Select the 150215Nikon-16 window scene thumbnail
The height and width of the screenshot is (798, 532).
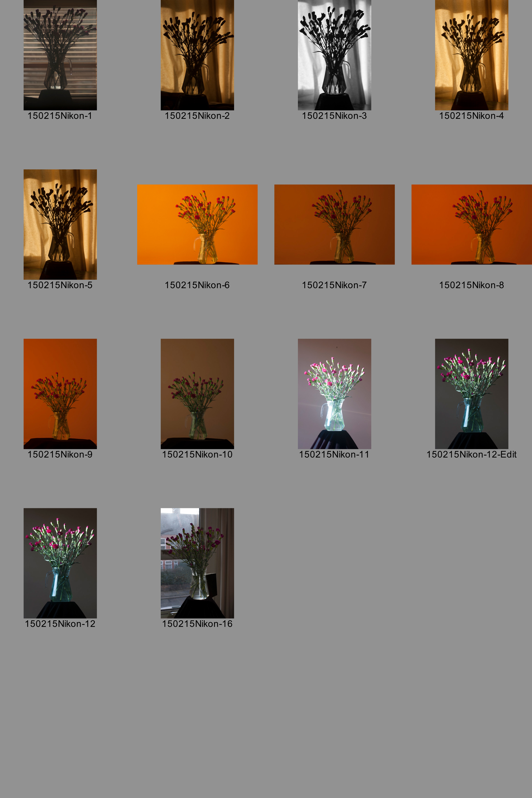[197, 563]
